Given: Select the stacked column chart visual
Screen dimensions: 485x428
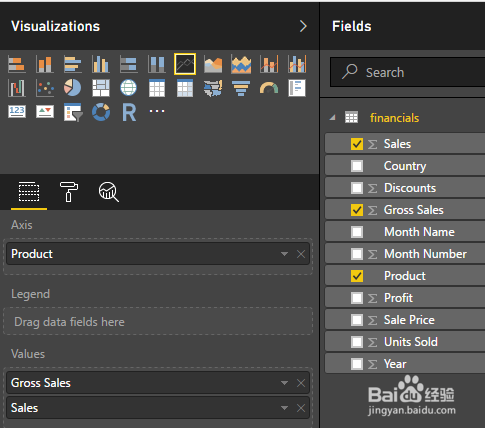Looking at the screenshot, I should click(45, 64).
